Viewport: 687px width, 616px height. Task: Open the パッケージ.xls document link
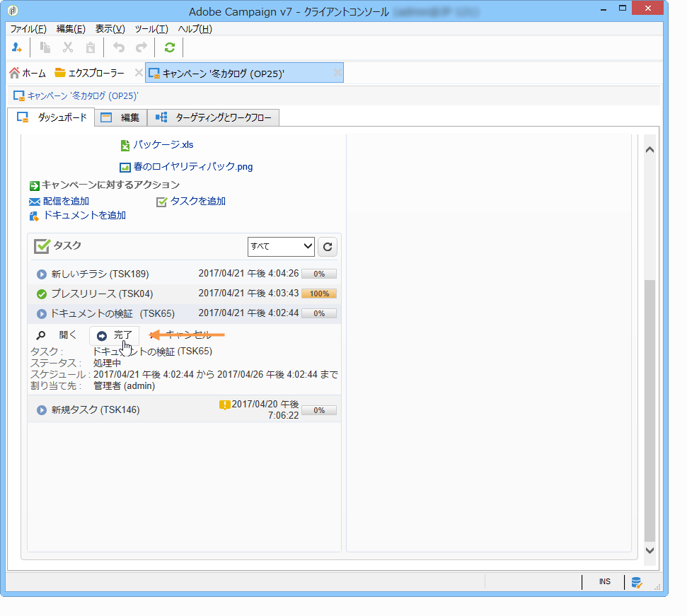click(163, 144)
